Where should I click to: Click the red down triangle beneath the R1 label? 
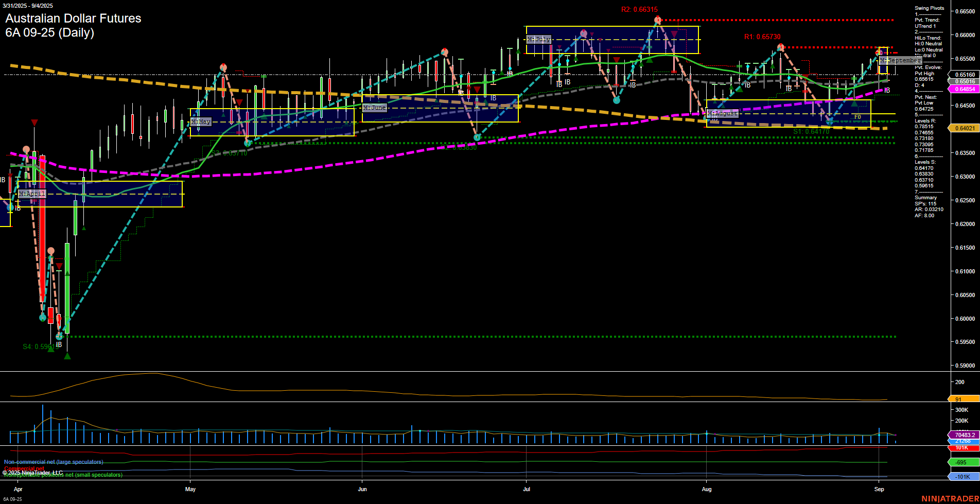[x=781, y=45]
